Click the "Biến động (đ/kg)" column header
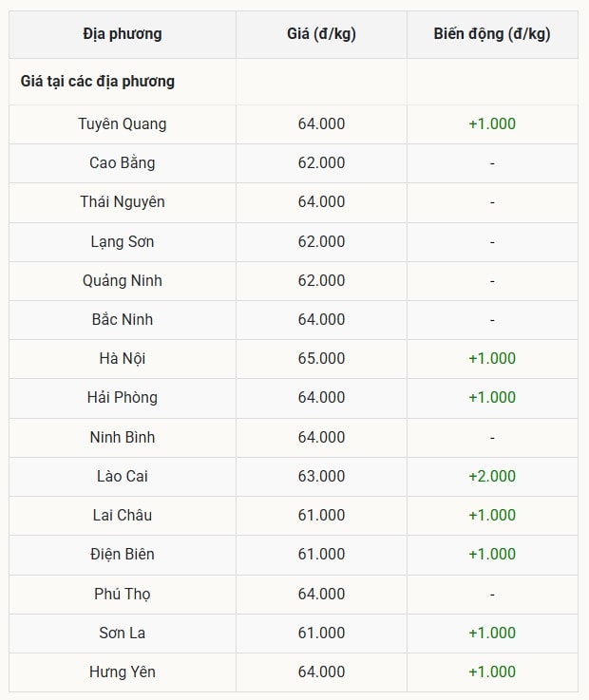This screenshot has height=700, width=589. click(491, 34)
